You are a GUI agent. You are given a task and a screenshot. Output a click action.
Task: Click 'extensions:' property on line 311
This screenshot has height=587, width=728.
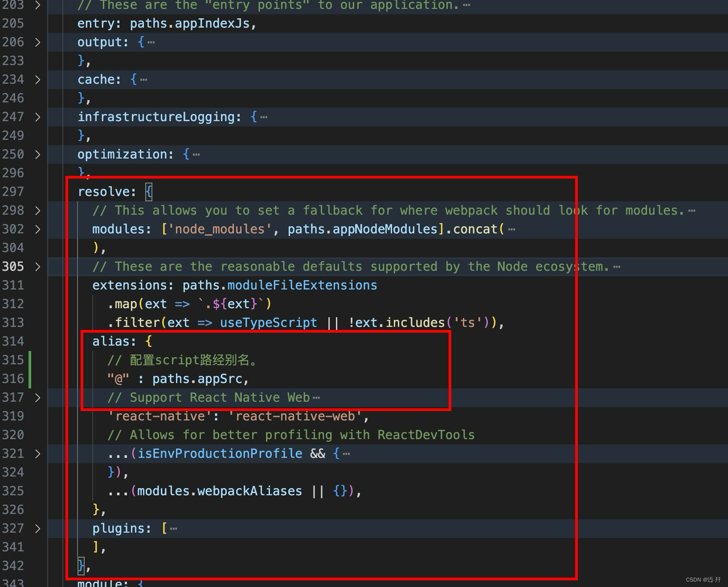[x=133, y=285]
